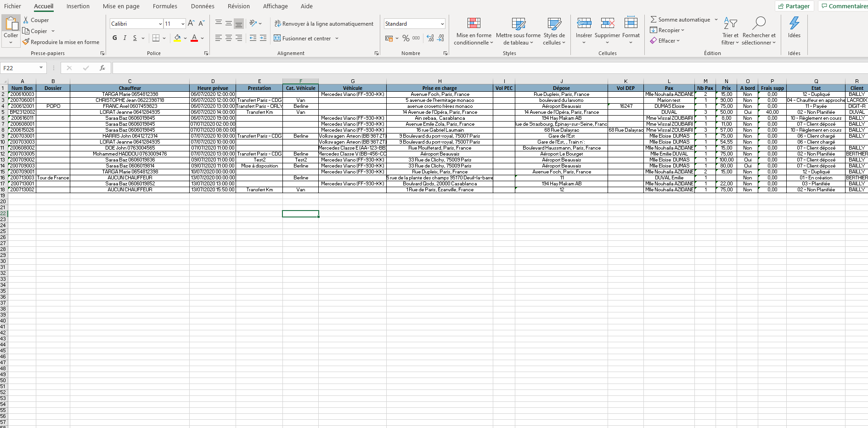Viewport: 868px width, 428px height.
Task: Open the Commentaires panel
Action: pos(843,6)
